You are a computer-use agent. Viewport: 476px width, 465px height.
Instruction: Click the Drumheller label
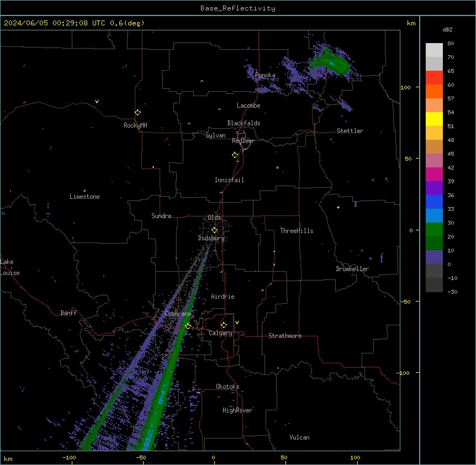[x=352, y=269]
